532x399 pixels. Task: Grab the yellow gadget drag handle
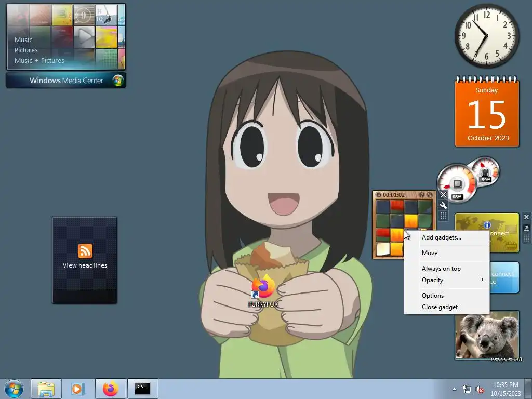point(526,238)
